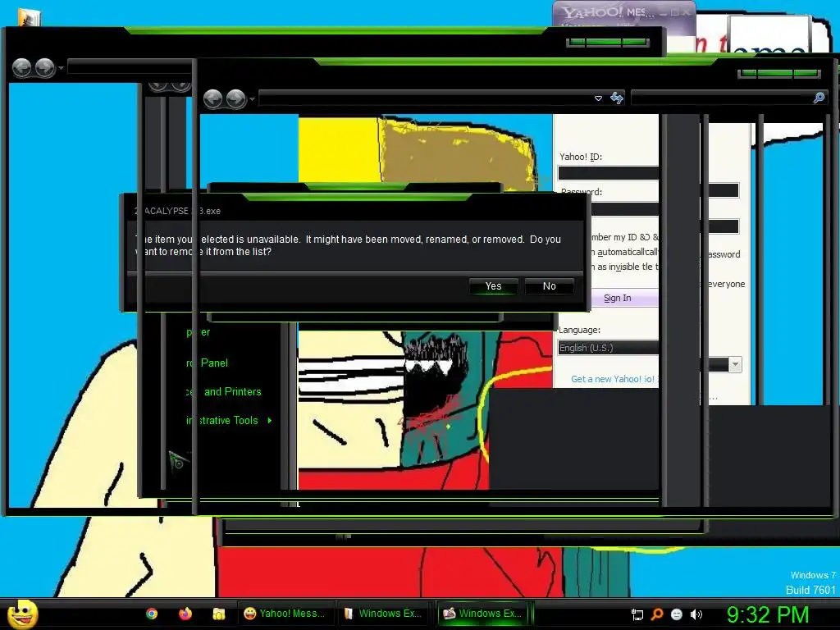The image size is (840, 630).
Task: Click the search magnifier in front Explorer
Action: click(x=819, y=98)
